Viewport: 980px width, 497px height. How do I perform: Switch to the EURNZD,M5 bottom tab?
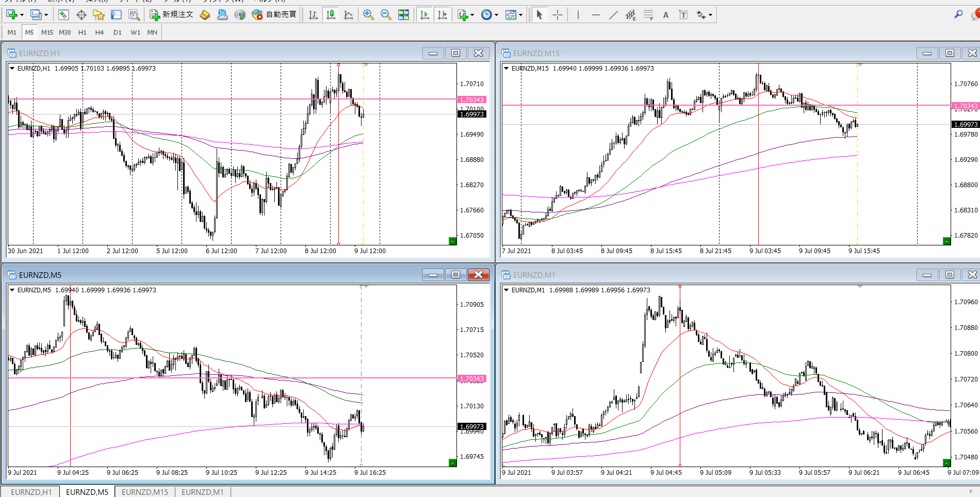tap(87, 492)
